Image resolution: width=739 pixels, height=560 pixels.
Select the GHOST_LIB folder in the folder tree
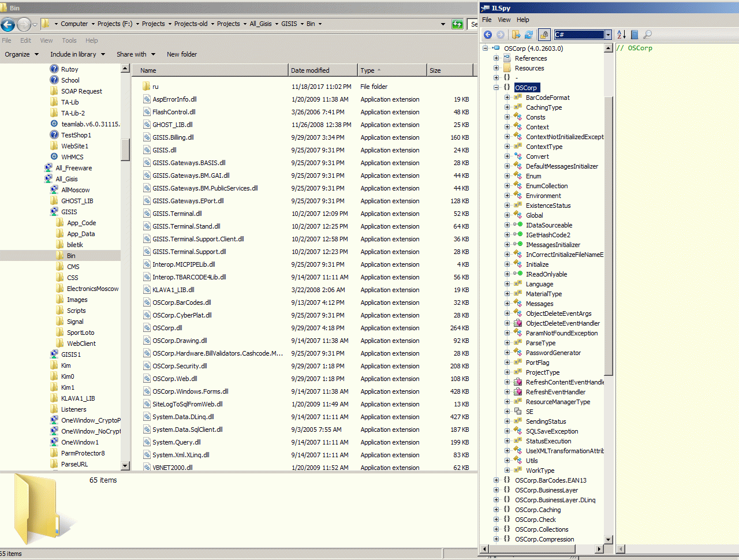coord(77,201)
